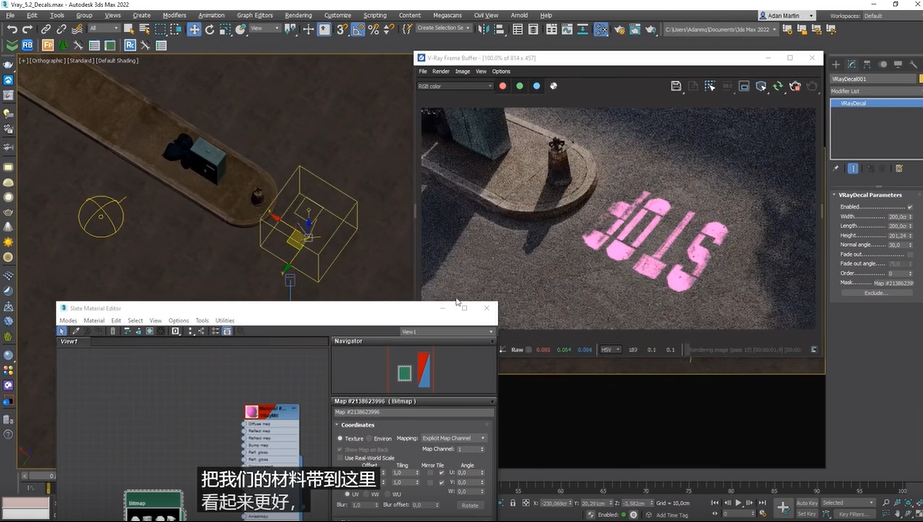Image resolution: width=923 pixels, height=522 pixels.
Task: Open the Modifiers menu
Action: tap(174, 15)
